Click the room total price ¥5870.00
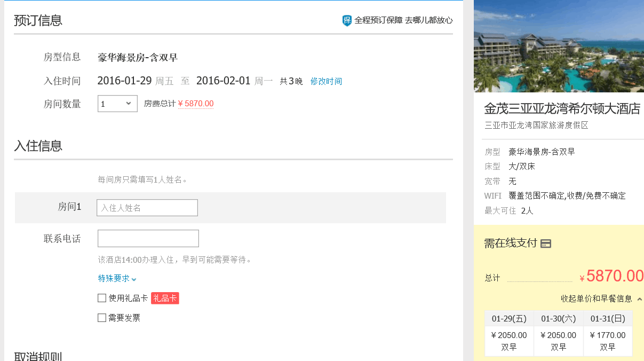The width and height of the screenshot is (644, 361). (196, 104)
